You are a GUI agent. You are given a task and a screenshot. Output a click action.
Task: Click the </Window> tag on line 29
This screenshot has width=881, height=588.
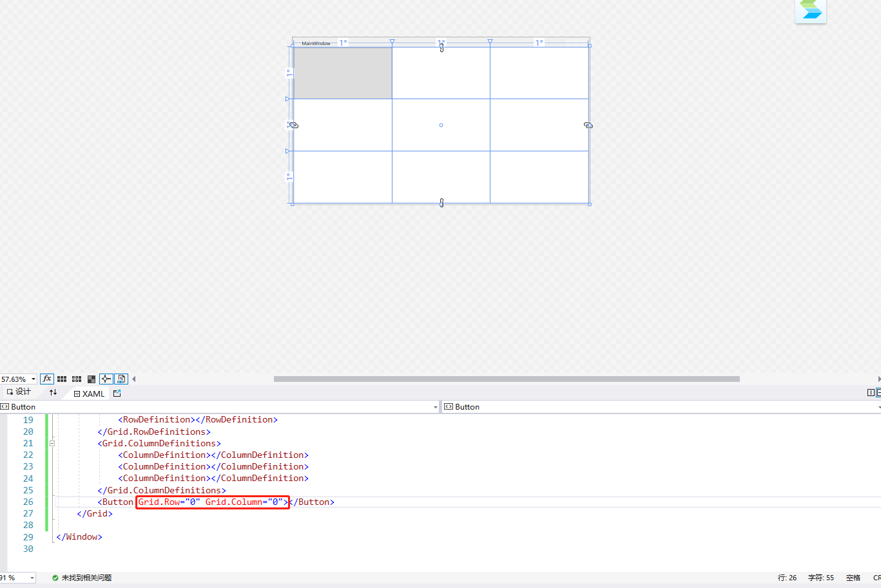pos(79,536)
